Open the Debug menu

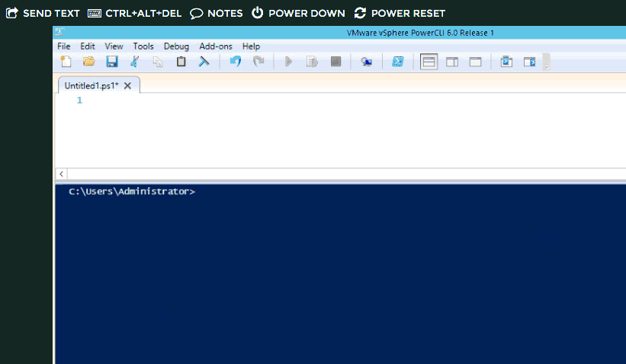click(x=176, y=46)
